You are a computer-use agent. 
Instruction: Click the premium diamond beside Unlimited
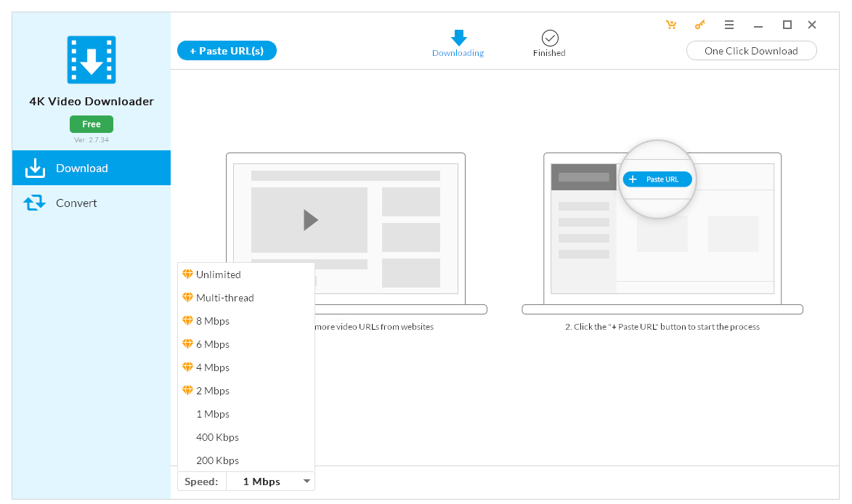pyautogui.click(x=187, y=275)
